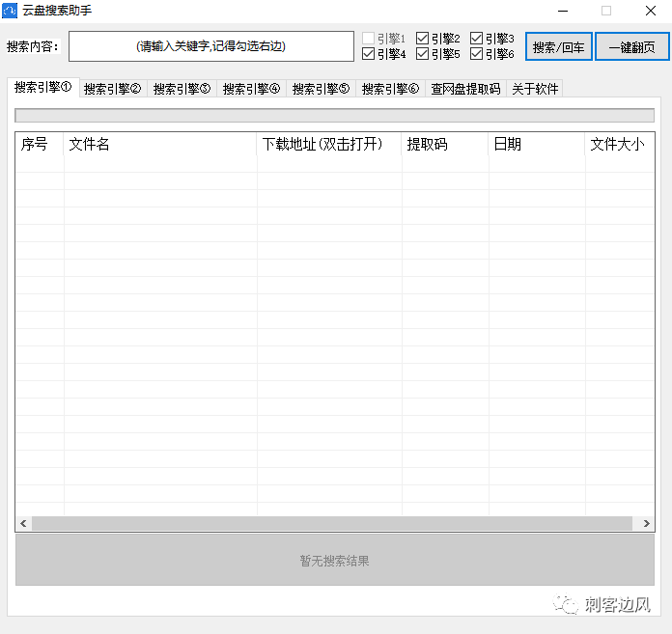672x634 pixels.
Task: Click the 搜索/回车 button
Action: tap(559, 46)
